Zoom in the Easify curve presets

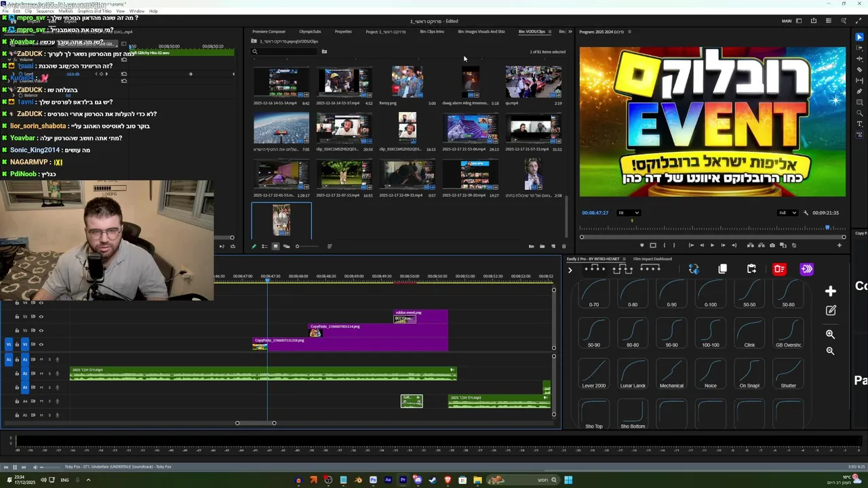pos(831,334)
